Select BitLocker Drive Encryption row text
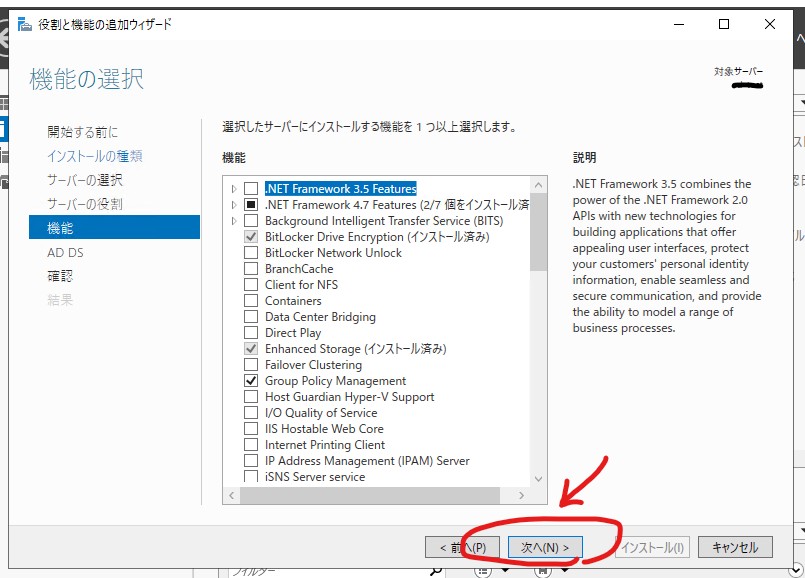 coord(377,237)
